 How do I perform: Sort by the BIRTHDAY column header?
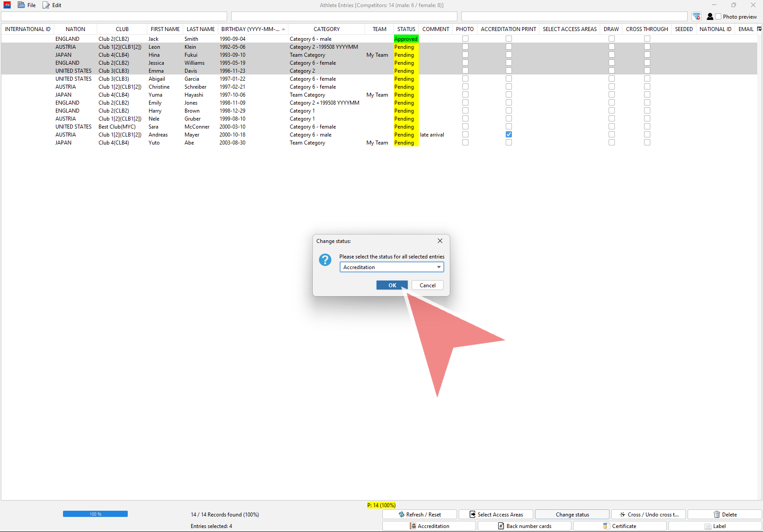pyautogui.click(x=251, y=29)
